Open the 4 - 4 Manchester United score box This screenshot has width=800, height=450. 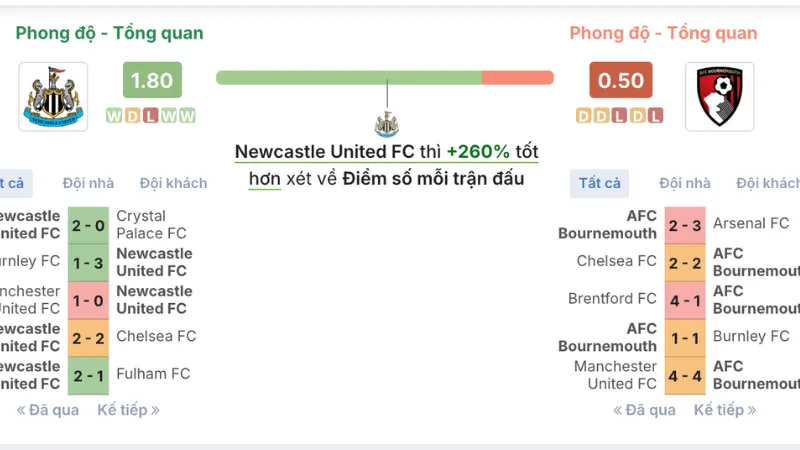685,375
